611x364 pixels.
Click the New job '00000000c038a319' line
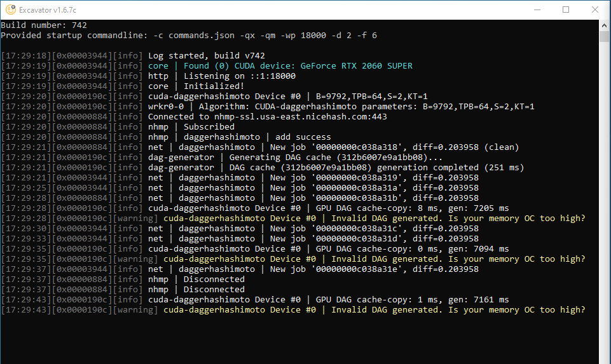coord(240,177)
